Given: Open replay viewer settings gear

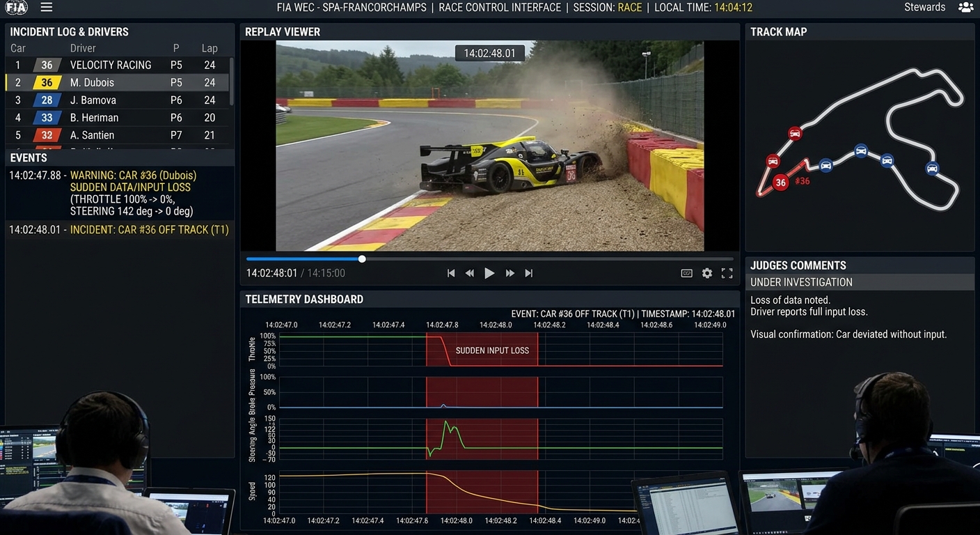Looking at the screenshot, I should tap(707, 273).
